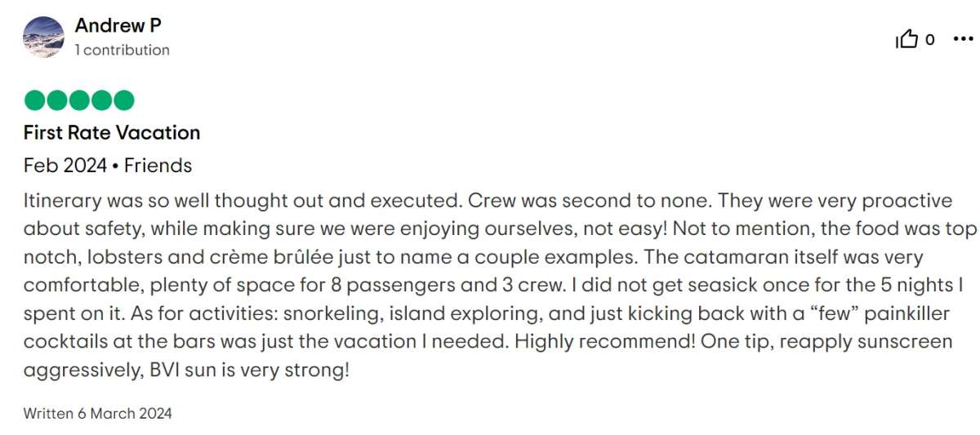This screenshot has width=980, height=435.
Task: Open Andrew P's profile avatar picture
Action: tap(43, 37)
